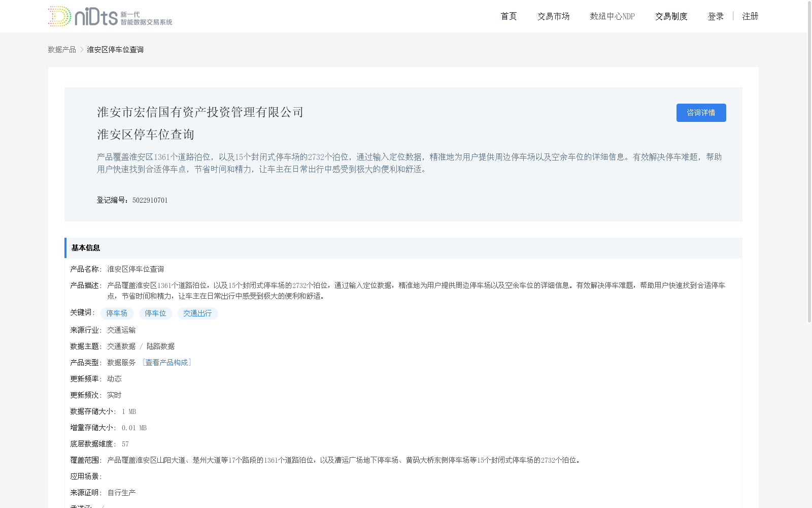Select the 1 MB storage size value
The width and height of the screenshot is (812, 508).
129,411
